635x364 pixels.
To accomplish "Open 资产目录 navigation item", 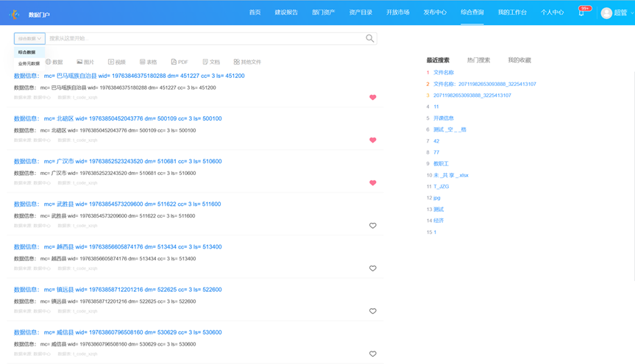I will pos(361,13).
